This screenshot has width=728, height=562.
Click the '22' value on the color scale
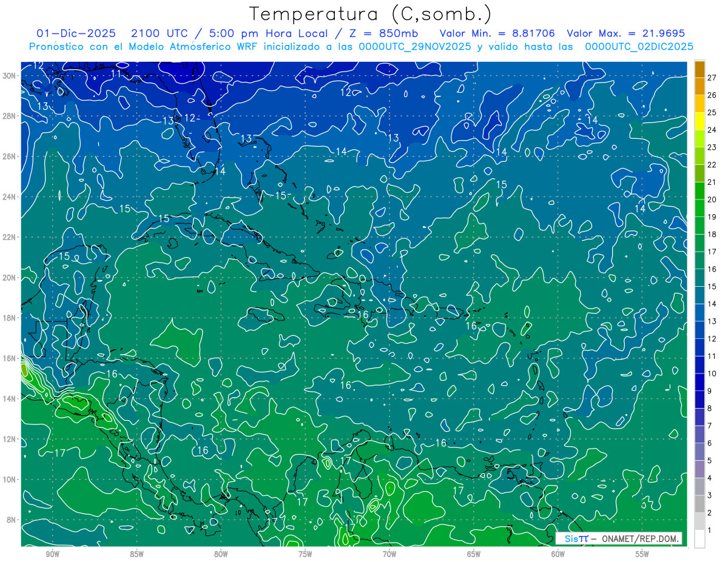point(712,164)
